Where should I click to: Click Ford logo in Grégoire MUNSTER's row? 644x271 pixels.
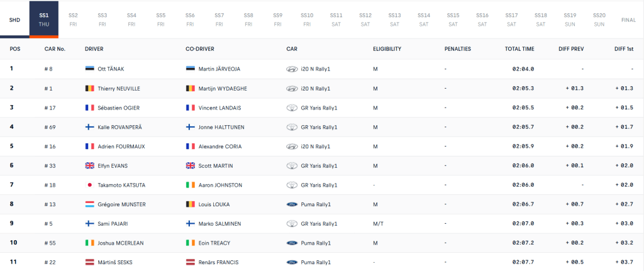[x=291, y=204]
